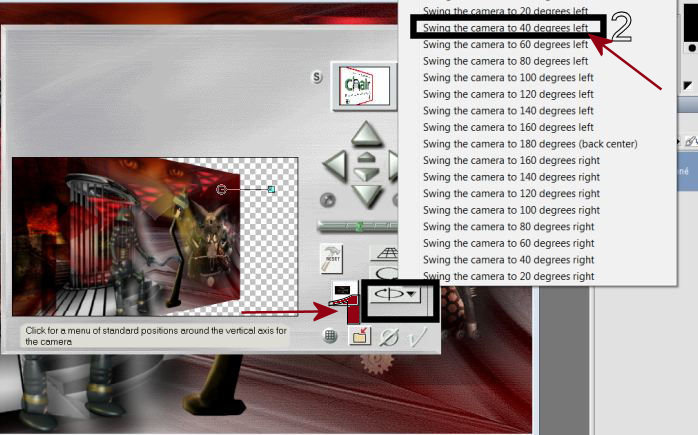Pick Swing the camera to 100 degrees left
This screenshot has width=698, height=435.
[x=508, y=77]
